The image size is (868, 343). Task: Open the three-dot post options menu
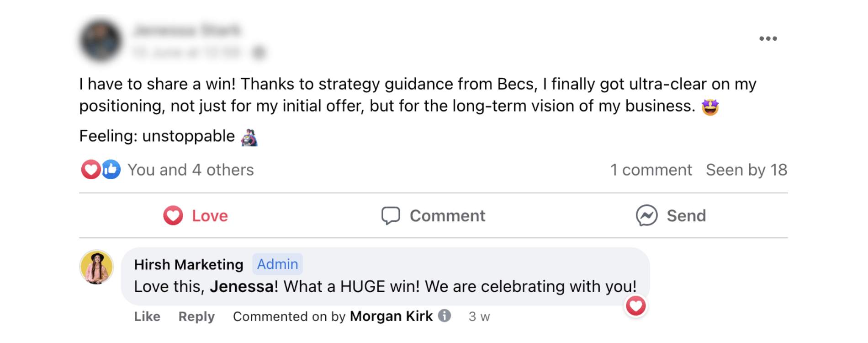[768, 38]
